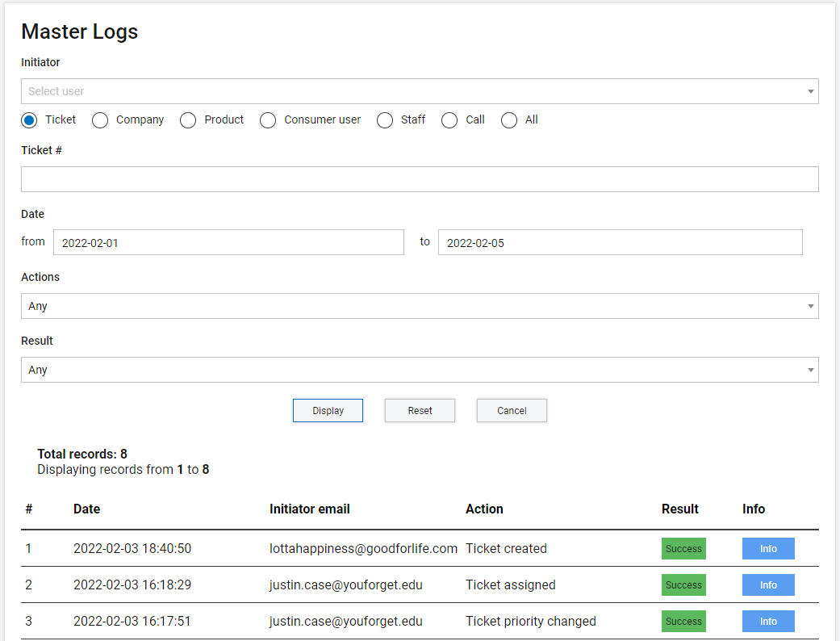840x641 pixels.
Task: Click the to date field
Action: pyautogui.click(x=620, y=242)
